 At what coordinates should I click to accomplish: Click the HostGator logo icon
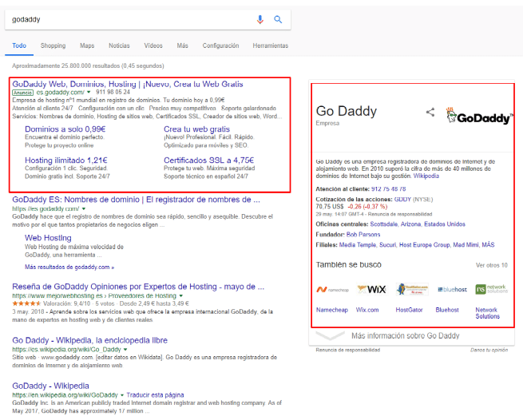tap(409, 289)
